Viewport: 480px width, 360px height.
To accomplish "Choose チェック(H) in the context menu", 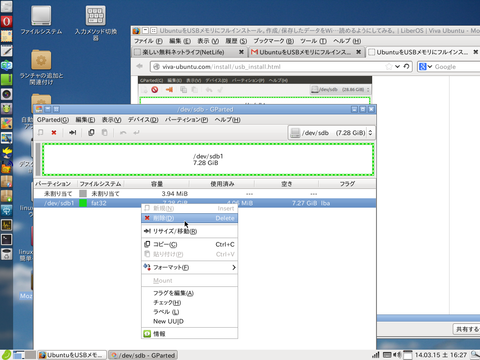I will (189, 302).
